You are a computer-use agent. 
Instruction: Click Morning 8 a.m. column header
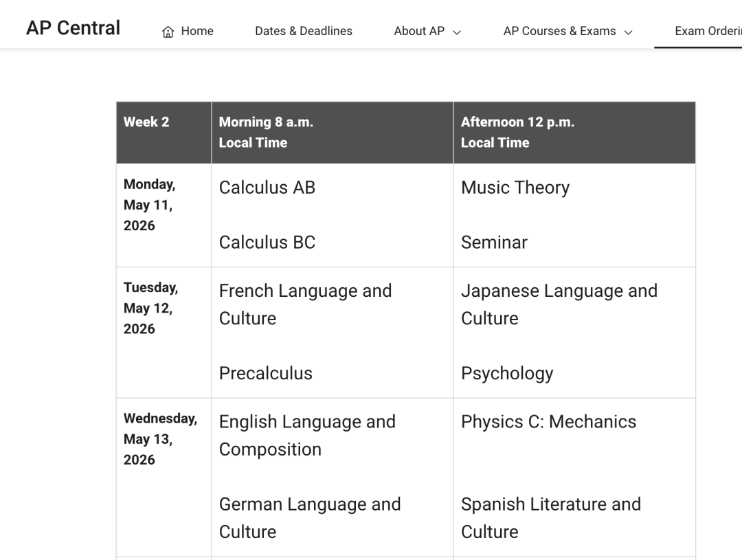[x=266, y=132]
